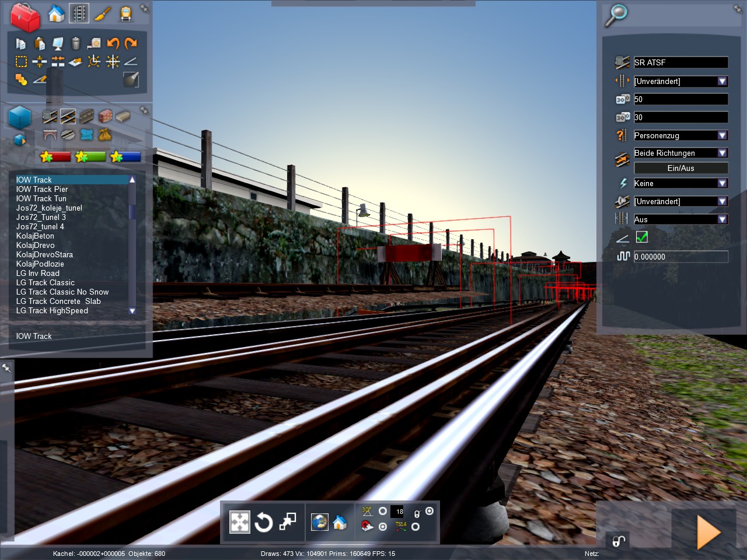Click the 'SR ATSF' name field

click(x=681, y=62)
